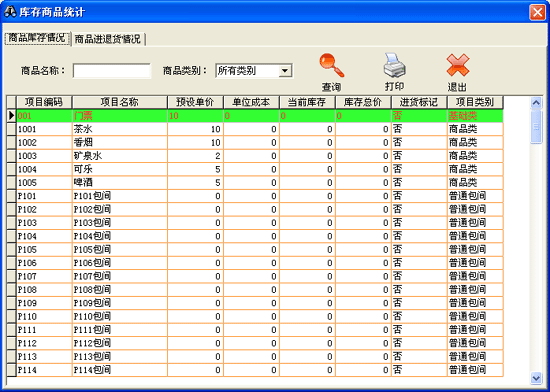Screen dimensions: 550x392
Task: Switch to 商品库存情况 tab
Action: [37, 38]
